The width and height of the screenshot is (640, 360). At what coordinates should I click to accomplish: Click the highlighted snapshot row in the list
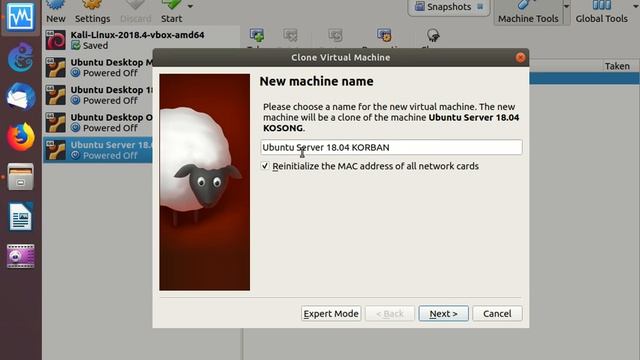coord(584,78)
